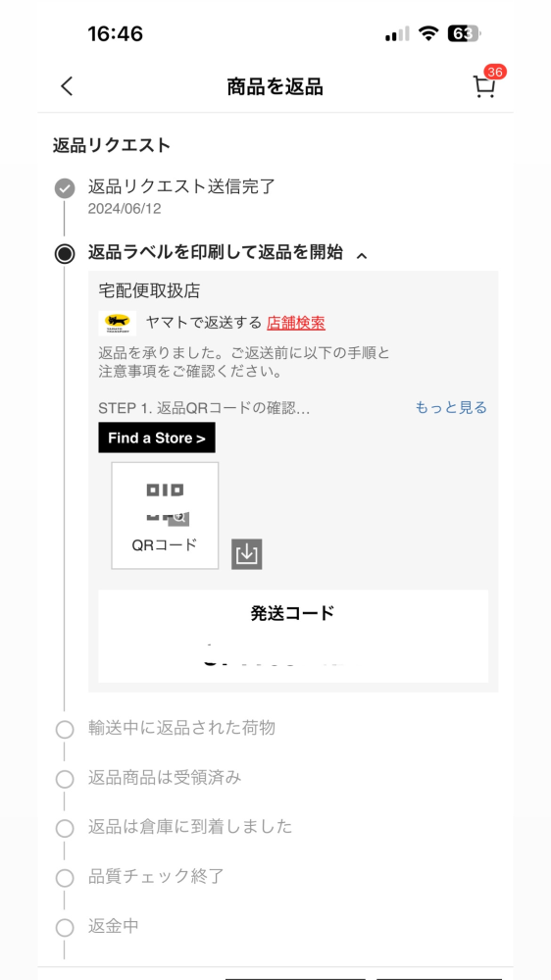Open the QR code thumbnail

(x=165, y=516)
